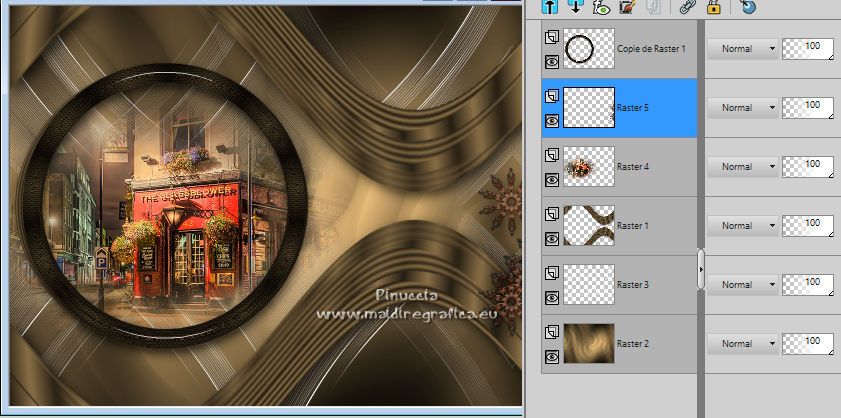
Task: Click the edit selection paintbrush icon
Action: pyautogui.click(x=627, y=7)
